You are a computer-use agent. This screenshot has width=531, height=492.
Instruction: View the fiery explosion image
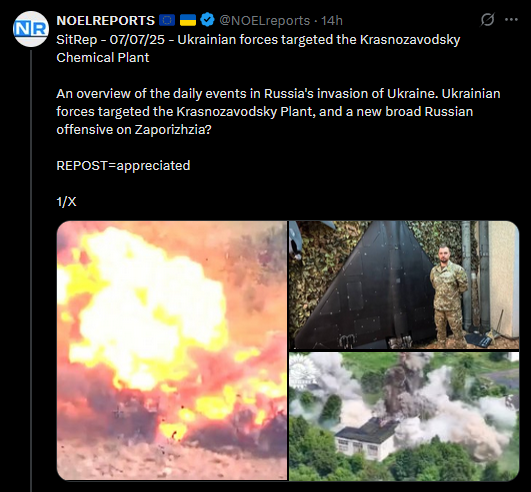point(172,350)
